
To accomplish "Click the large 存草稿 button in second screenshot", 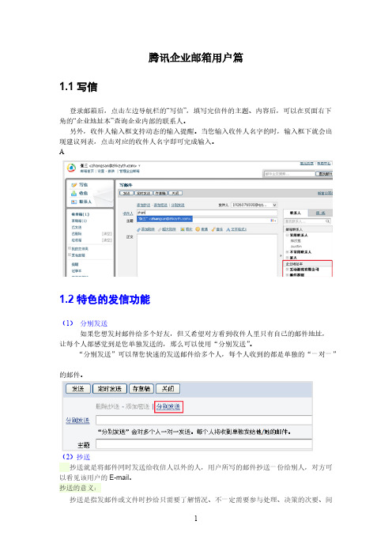I will pos(141,389).
